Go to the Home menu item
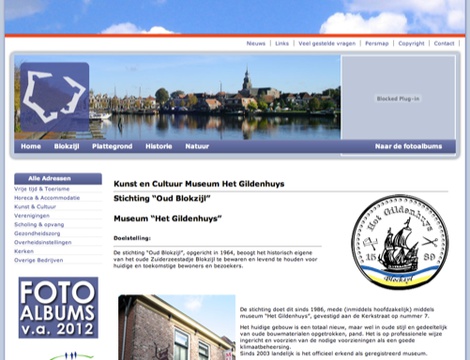 coord(31,146)
